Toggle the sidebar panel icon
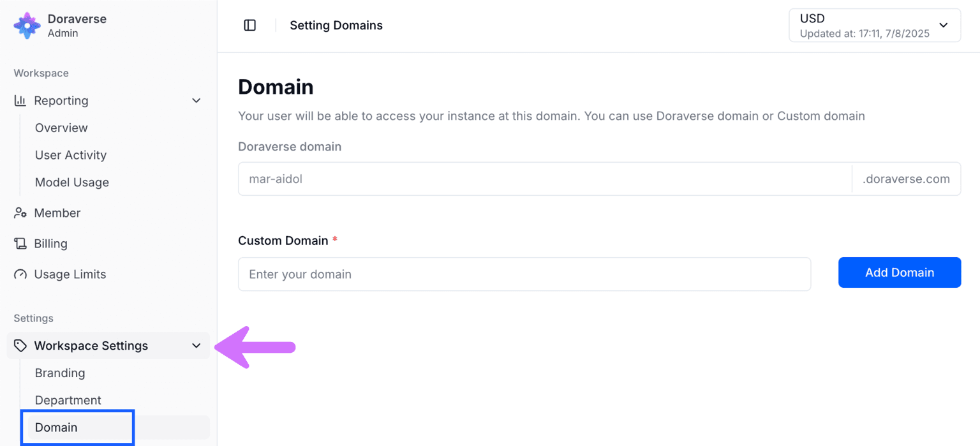Image resolution: width=980 pixels, height=446 pixels. (250, 26)
